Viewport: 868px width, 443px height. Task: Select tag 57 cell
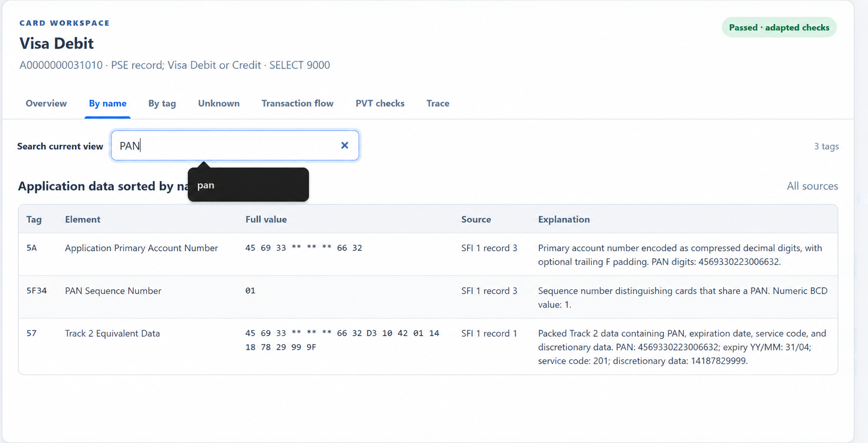[x=32, y=333]
